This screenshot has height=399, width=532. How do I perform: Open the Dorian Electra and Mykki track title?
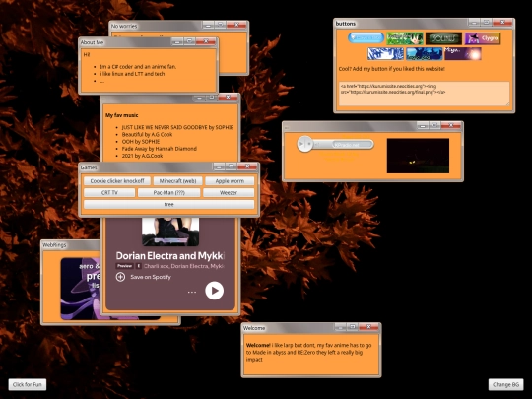point(170,255)
